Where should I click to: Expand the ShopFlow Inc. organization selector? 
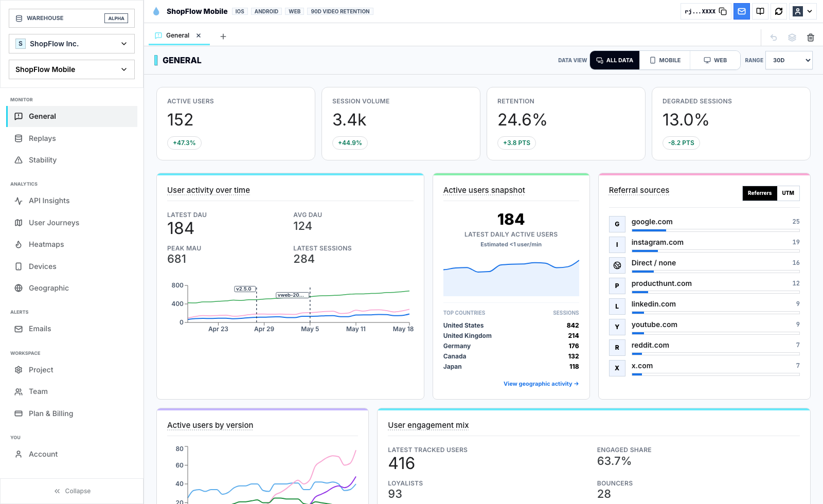coord(71,44)
